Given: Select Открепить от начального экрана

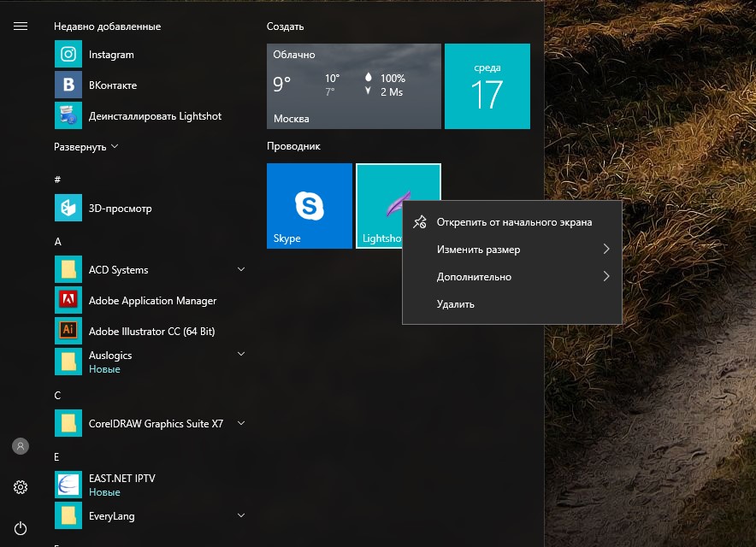Looking at the screenshot, I should click(x=513, y=222).
